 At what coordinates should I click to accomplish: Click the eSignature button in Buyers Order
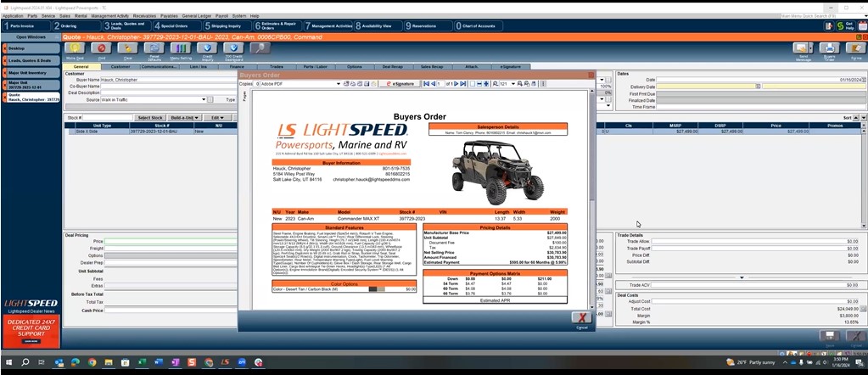click(399, 84)
